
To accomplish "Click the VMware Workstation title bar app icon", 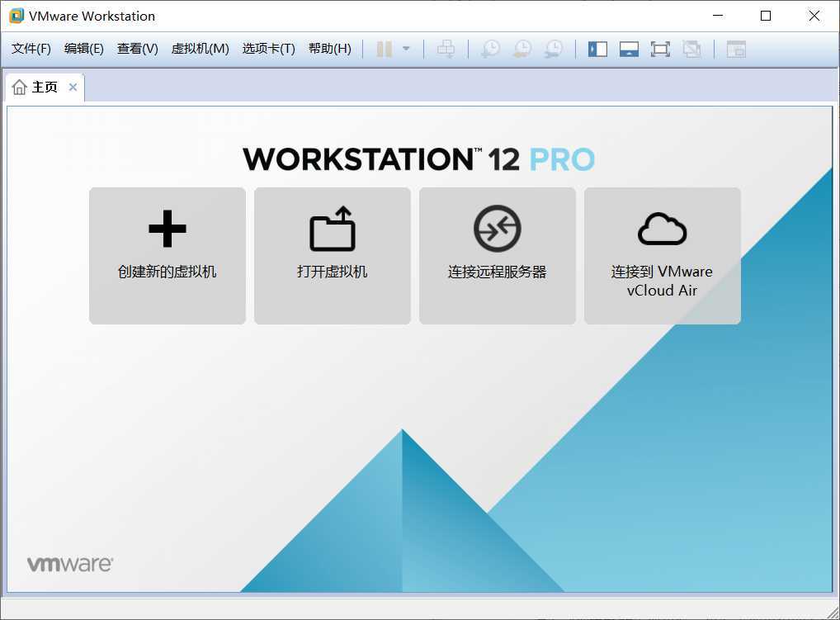I will click(x=17, y=16).
